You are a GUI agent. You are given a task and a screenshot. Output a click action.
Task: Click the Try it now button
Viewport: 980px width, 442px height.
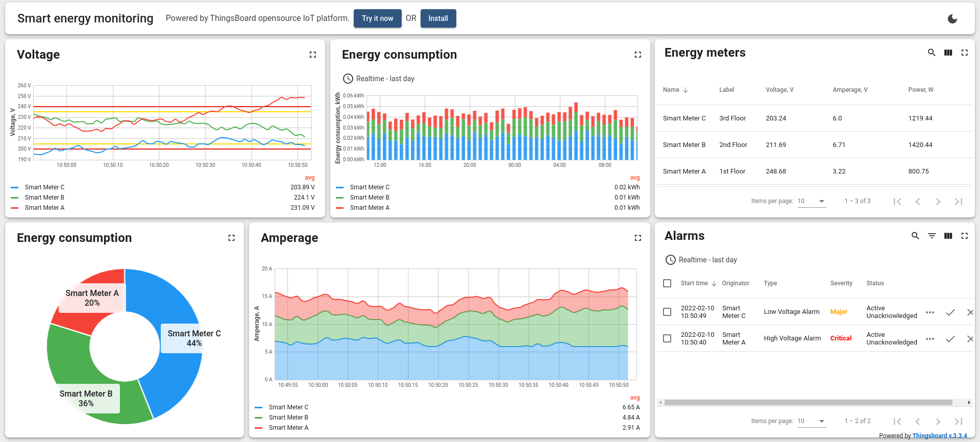click(x=377, y=18)
